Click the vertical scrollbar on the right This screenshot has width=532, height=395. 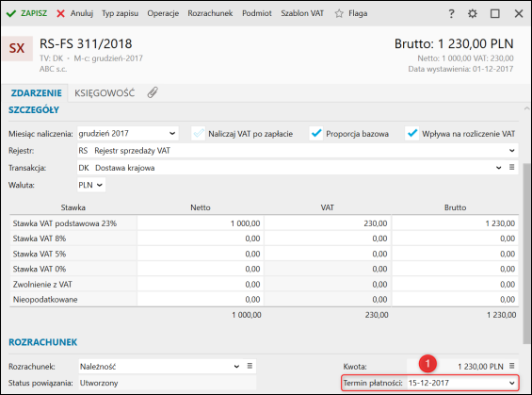pyautogui.click(x=527, y=253)
